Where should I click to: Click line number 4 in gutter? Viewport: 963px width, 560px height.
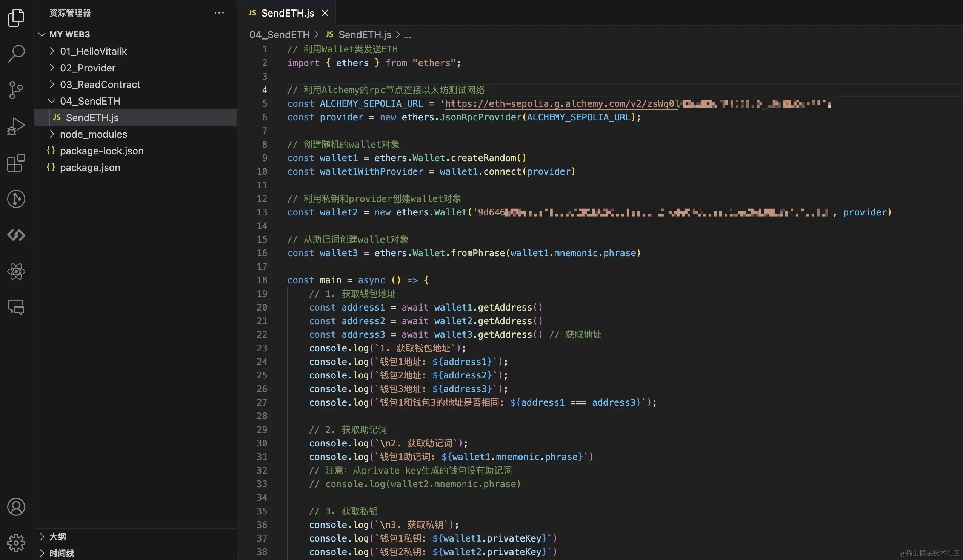click(265, 90)
